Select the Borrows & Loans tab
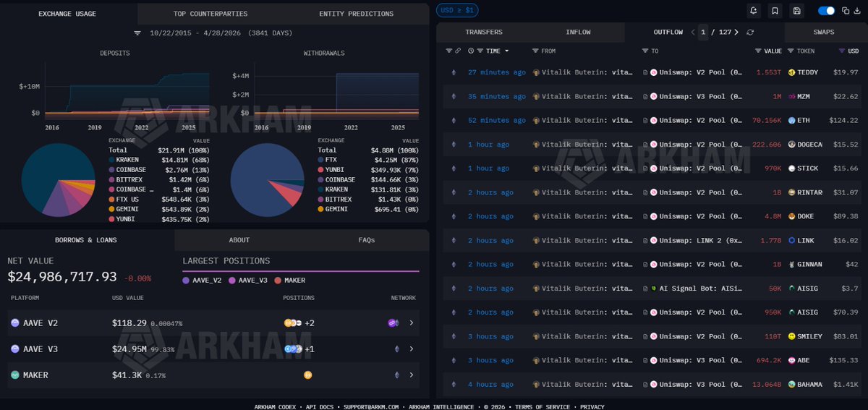 tap(86, 240)
